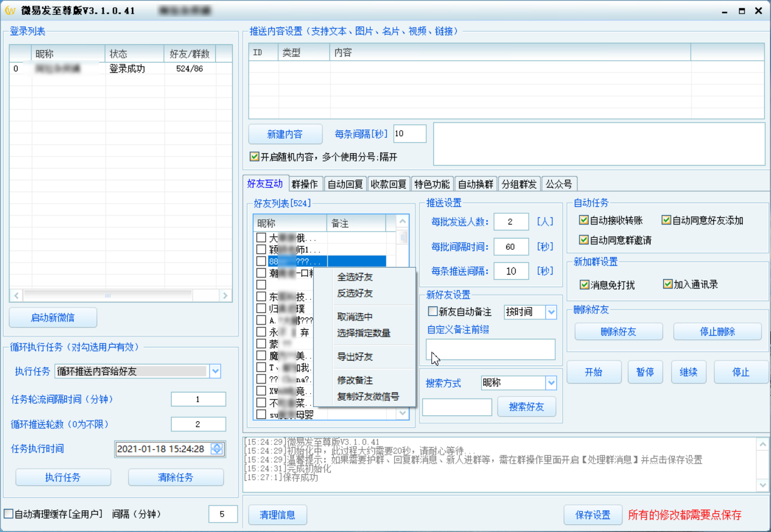Enable 自动清理缓存[全用户] checkbox
The image size is (771, 532).
coord(8,514)
